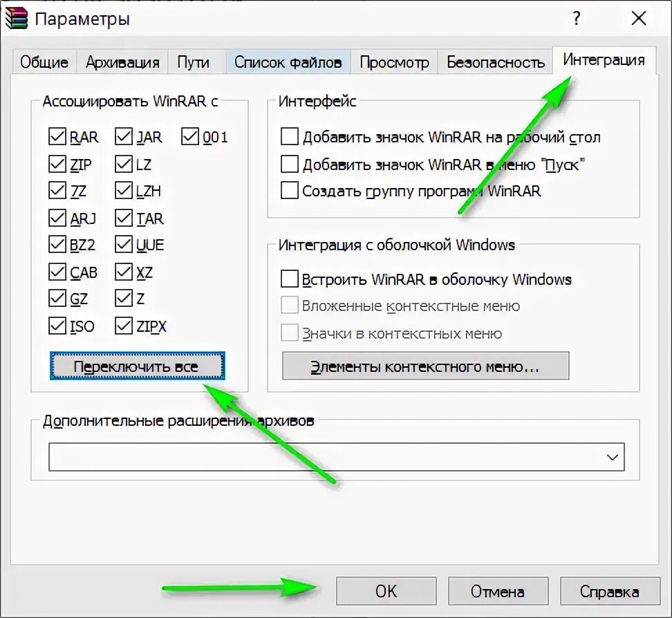Enable 'Встроить WinRAR в оболочку Windows'

click(x=288, y=279)
